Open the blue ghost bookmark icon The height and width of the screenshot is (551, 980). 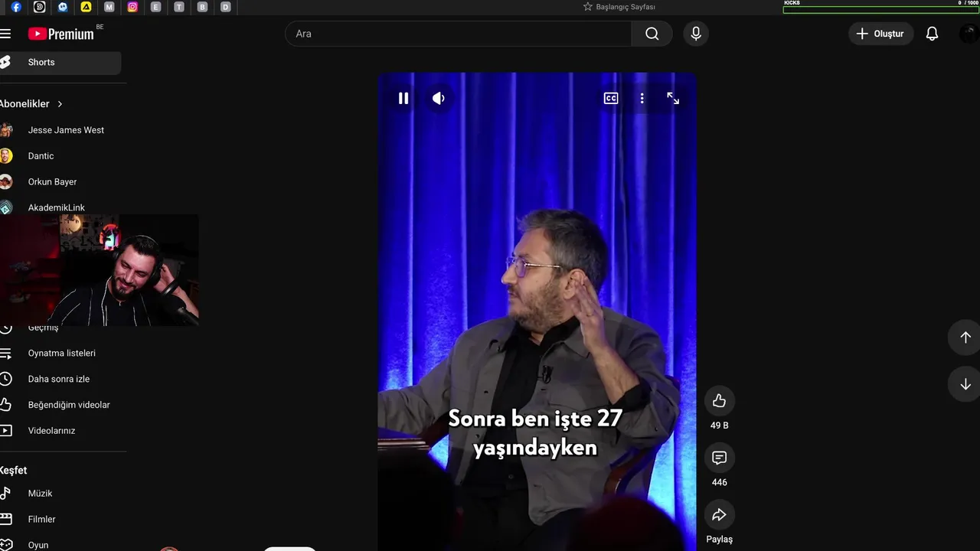tap(63, 7)
